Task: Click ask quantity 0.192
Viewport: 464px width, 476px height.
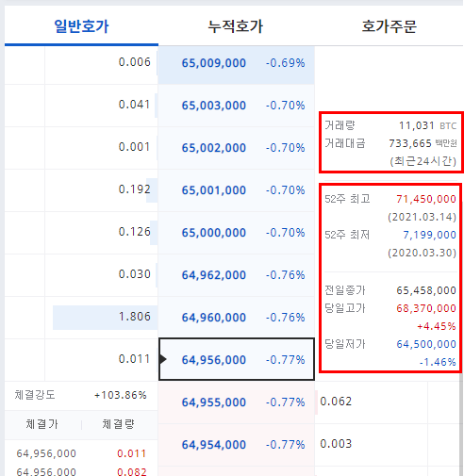Action: 135,189
